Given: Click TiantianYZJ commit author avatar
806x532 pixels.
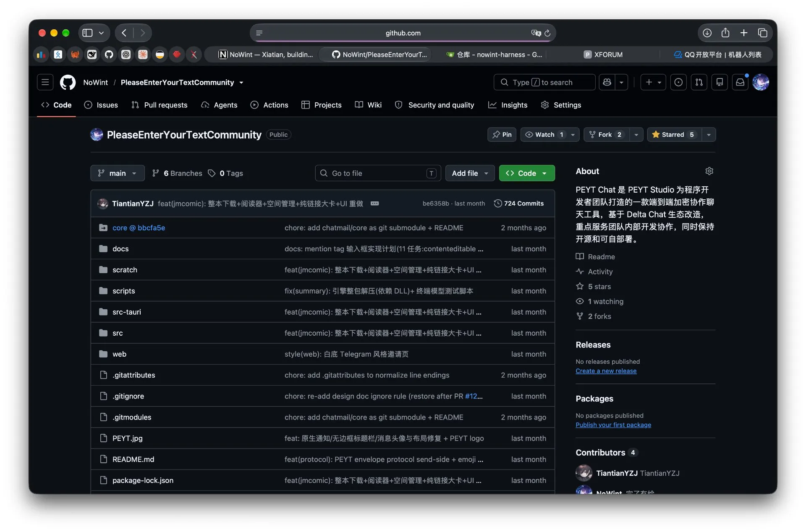Looking at the screenshot, I should pos(103,203).
